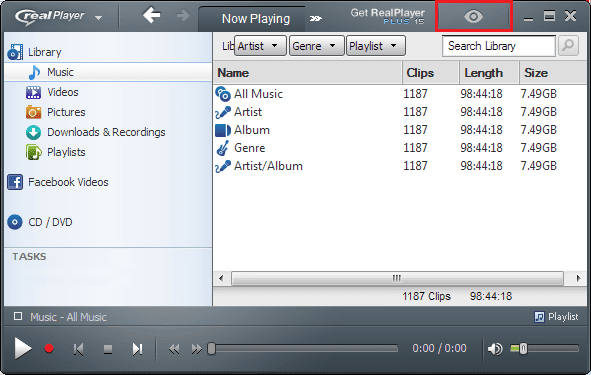Open Playlists in the sidebar
This screenshot has height=375, width=591.
pyautogui.click(x=56, y=152)
